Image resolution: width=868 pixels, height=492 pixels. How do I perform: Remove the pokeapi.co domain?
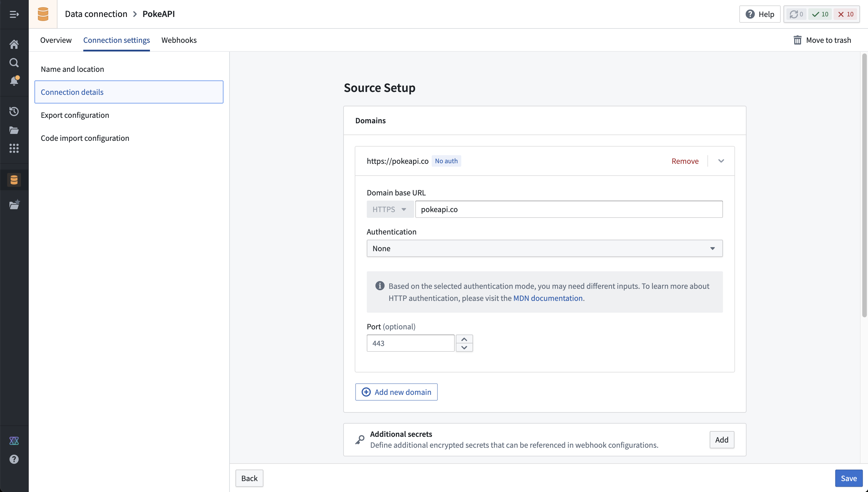[x=685, y=161]
